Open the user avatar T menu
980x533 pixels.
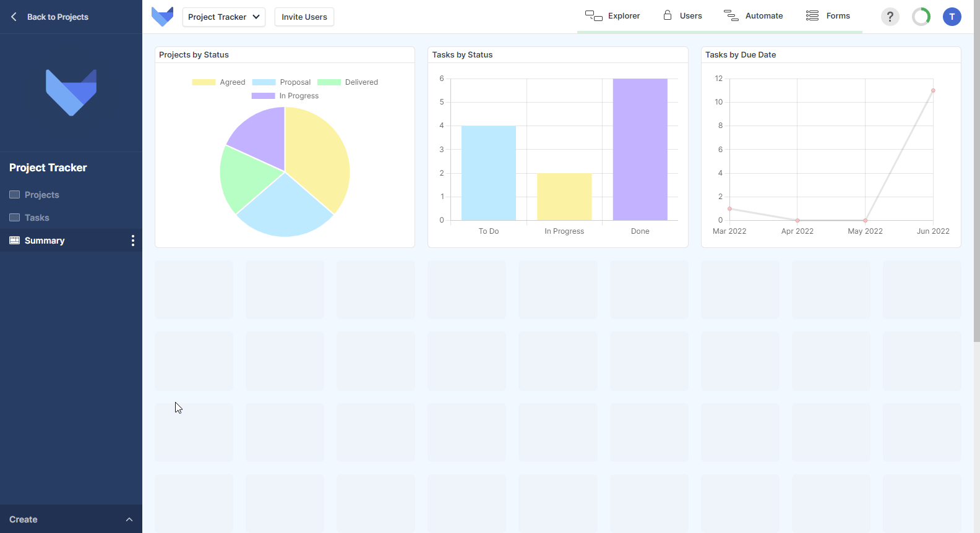952,17
